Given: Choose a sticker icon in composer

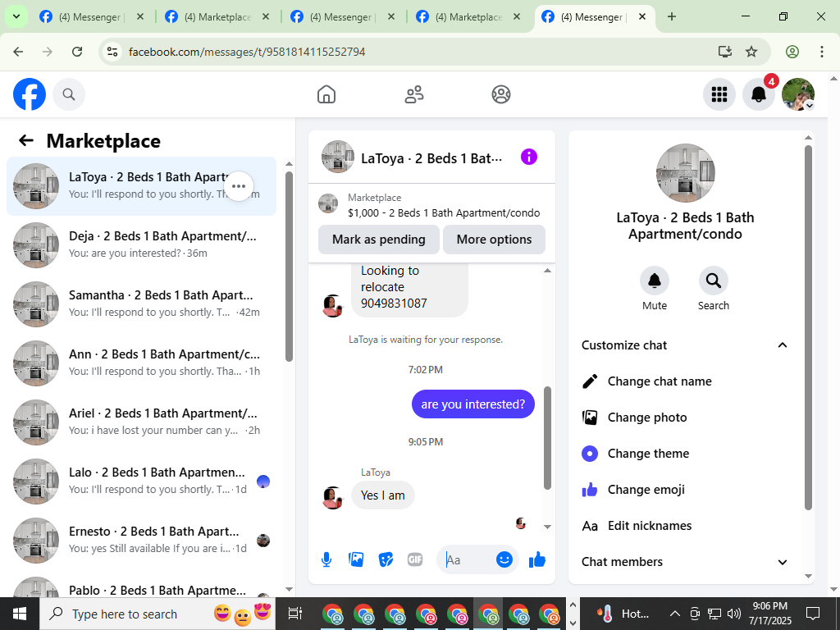Looking at the screenshot, I should coord(386,559).
